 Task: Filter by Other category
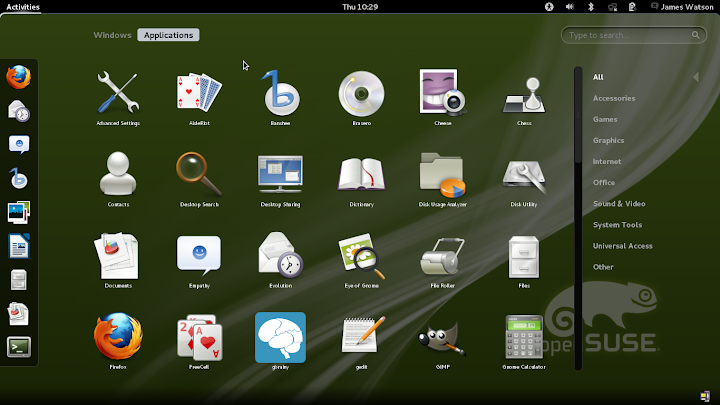click(x=603, y=267)
